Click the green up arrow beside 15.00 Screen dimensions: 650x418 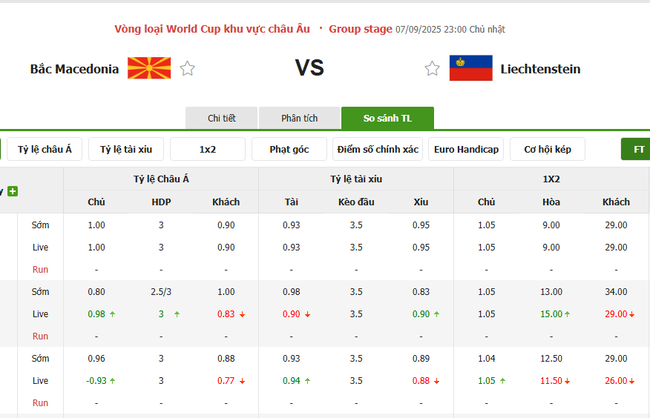tap(568, 314)
